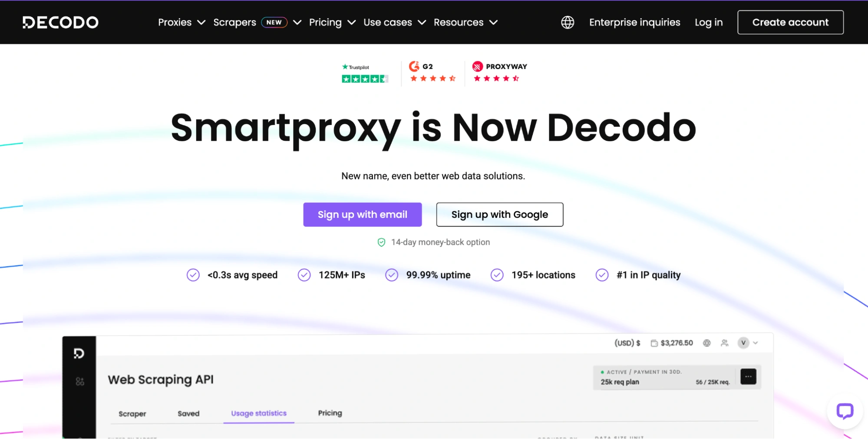The width and height of the screenshot is (868, 439).
Task: Click the Trustpilot rating badge
Action: click(x=364, y=73)
